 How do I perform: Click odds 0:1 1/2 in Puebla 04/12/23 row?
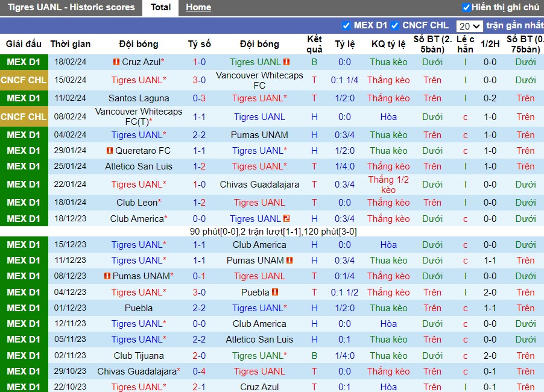[344, 292]
